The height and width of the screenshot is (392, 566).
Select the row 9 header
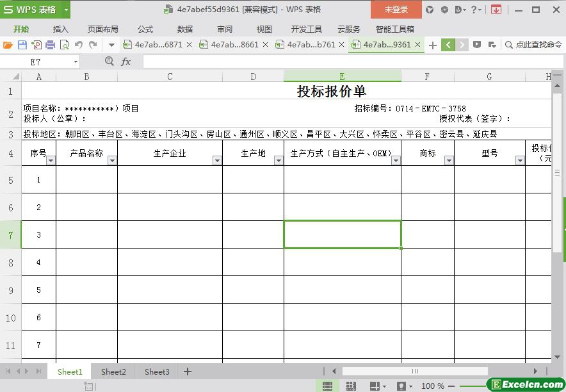(x=10, y=290)
